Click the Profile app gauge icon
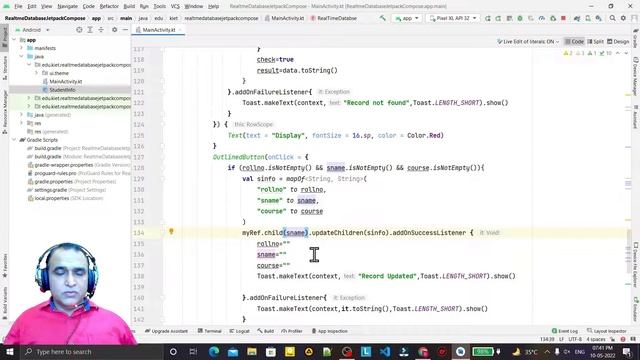Viewport: 640px width, 360px height. [542, 18]
